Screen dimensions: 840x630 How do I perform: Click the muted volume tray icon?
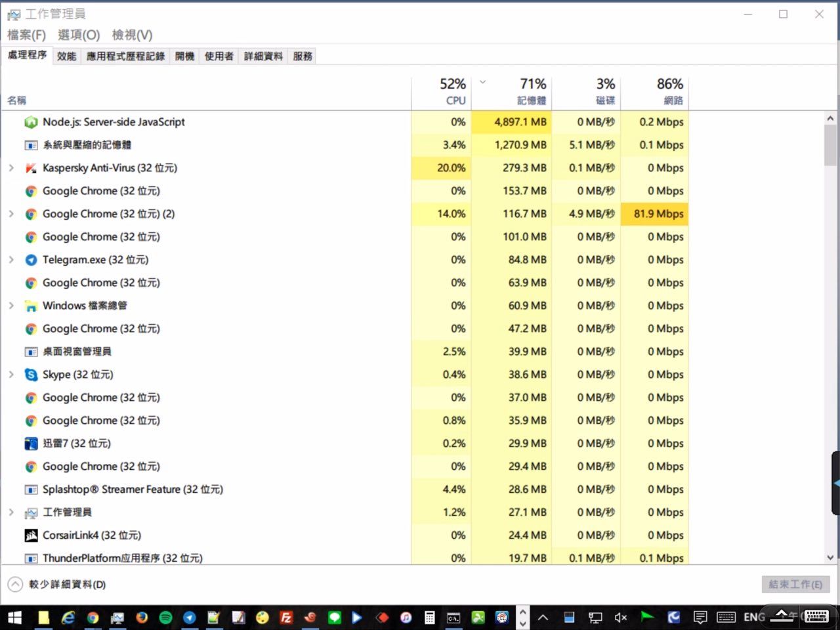(x=620, y=618)
